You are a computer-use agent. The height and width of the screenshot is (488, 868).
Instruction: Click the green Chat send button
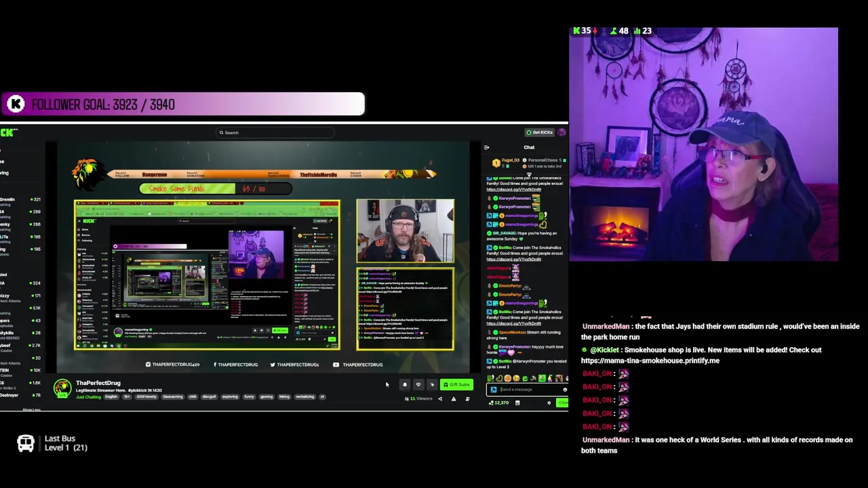(x=563, y=403)
